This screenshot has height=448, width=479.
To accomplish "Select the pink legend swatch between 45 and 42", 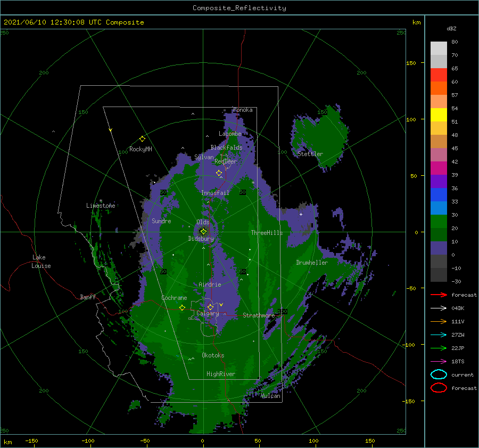I will tap(439, 154).
